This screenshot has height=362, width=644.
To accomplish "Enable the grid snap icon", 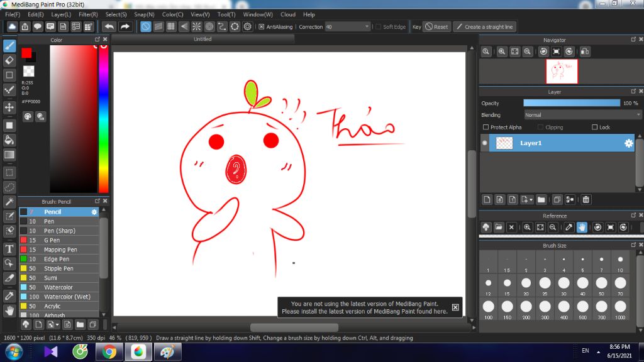I will pos(171,26).
